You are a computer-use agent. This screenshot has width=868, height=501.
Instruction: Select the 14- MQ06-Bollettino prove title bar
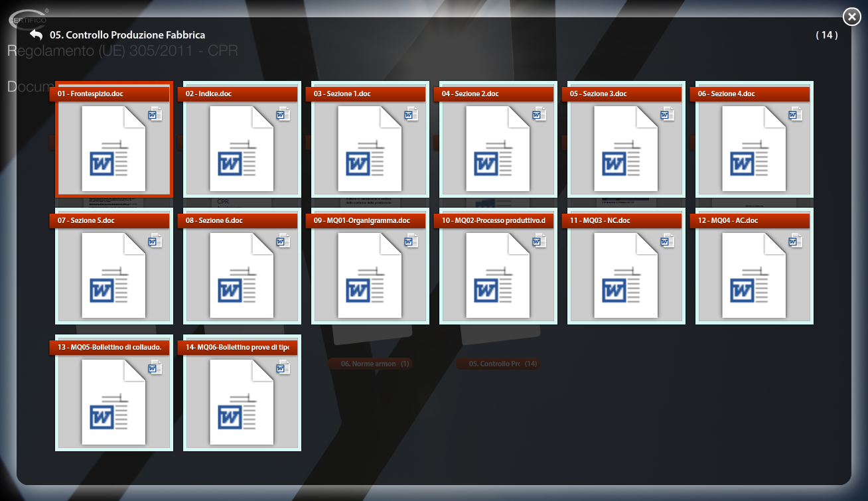pyautogui.click(x=237, y=348)
